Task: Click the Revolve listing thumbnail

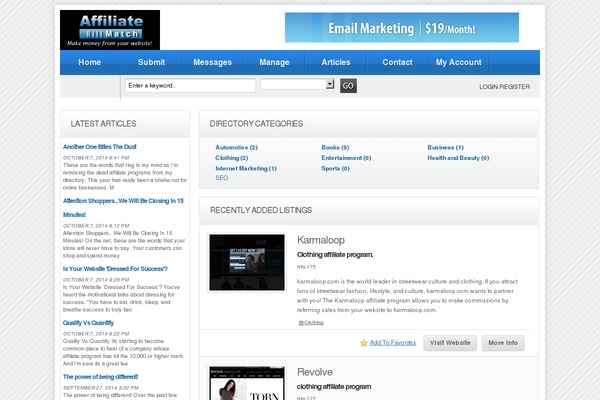Action: [x=247, y=383]
